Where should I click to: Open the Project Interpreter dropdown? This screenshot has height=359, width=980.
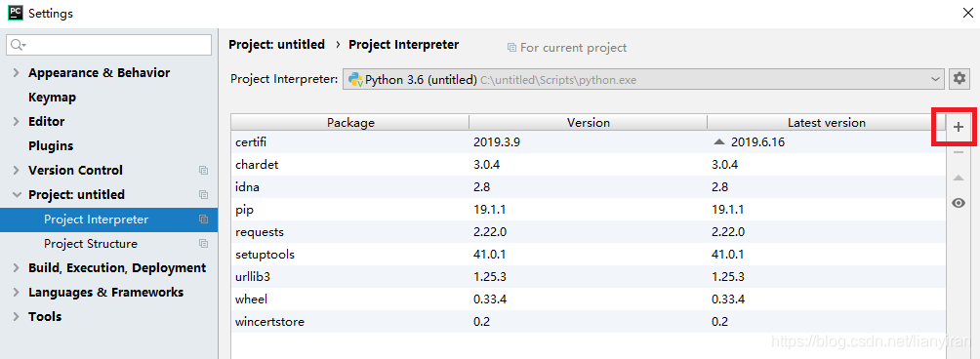643,79
